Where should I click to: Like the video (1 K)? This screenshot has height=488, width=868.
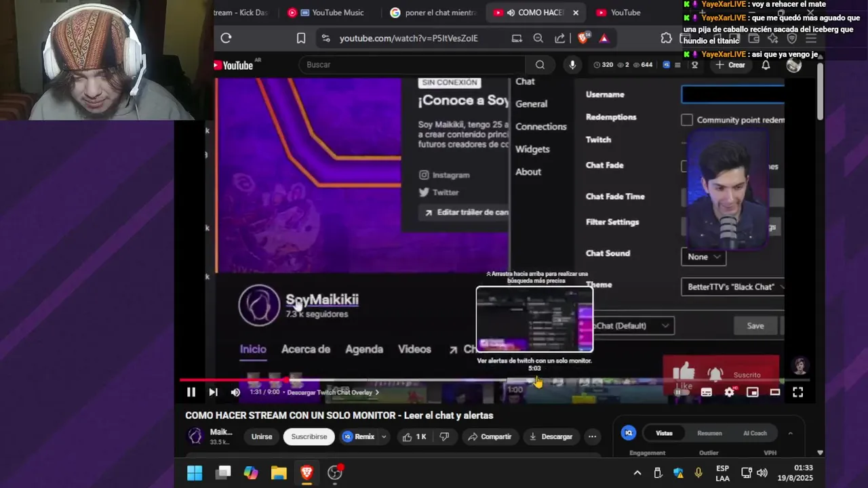point(414,436)
